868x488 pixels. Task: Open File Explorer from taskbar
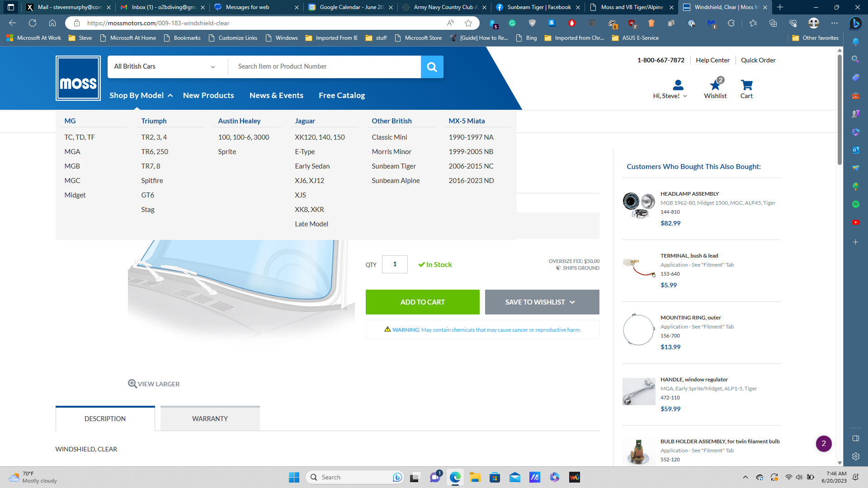475,477
